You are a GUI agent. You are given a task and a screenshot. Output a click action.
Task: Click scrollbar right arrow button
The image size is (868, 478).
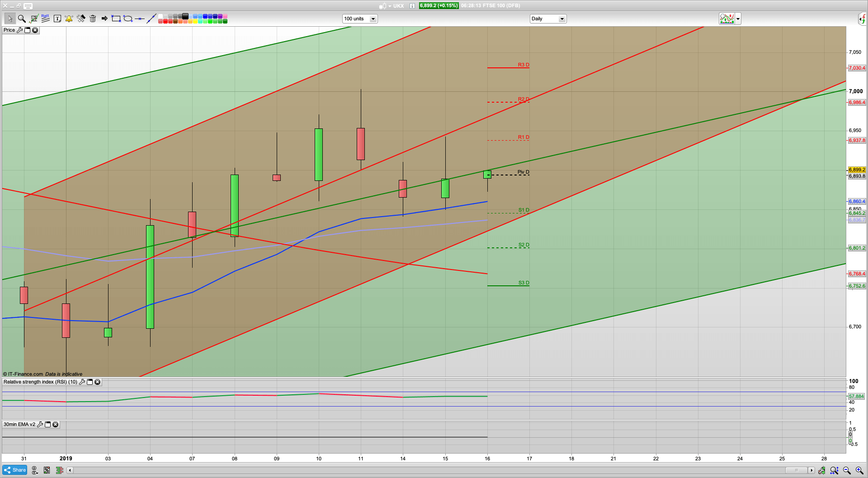click(x=811, y=470)
